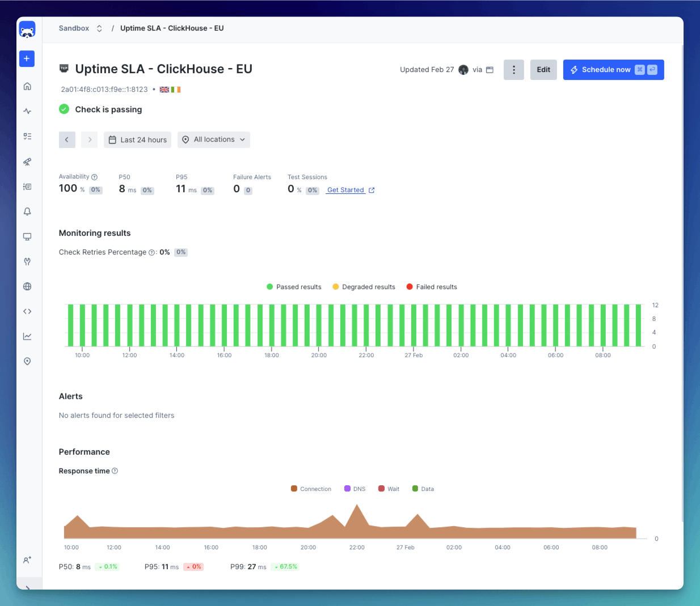The width and height of the screenshot is (700, 606).
Task: Open the bell alerts icon in sidebar
Action: tap(27, 211)
